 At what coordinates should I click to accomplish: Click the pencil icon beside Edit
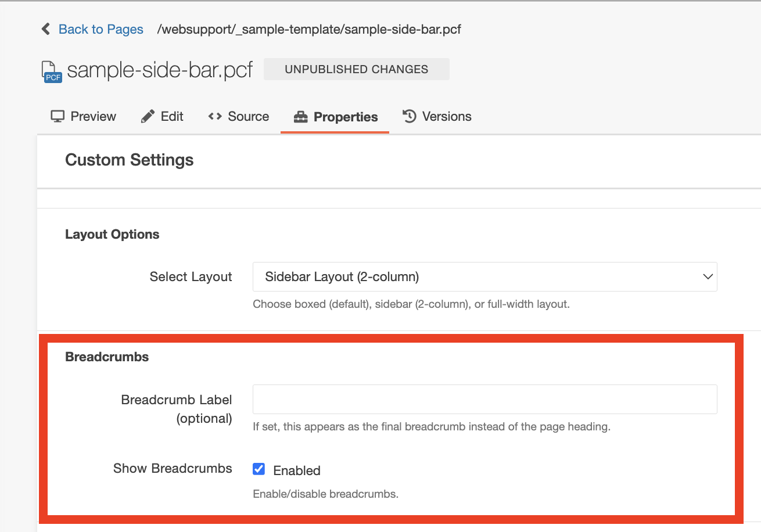point(148,117)
